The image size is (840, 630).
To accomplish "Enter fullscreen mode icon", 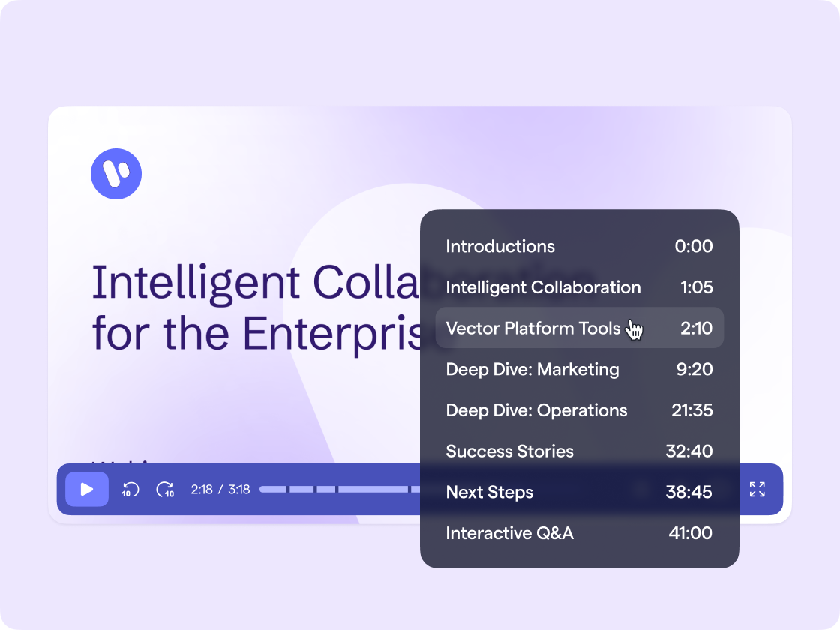I will pyautogui.click(x=757, y=489).
